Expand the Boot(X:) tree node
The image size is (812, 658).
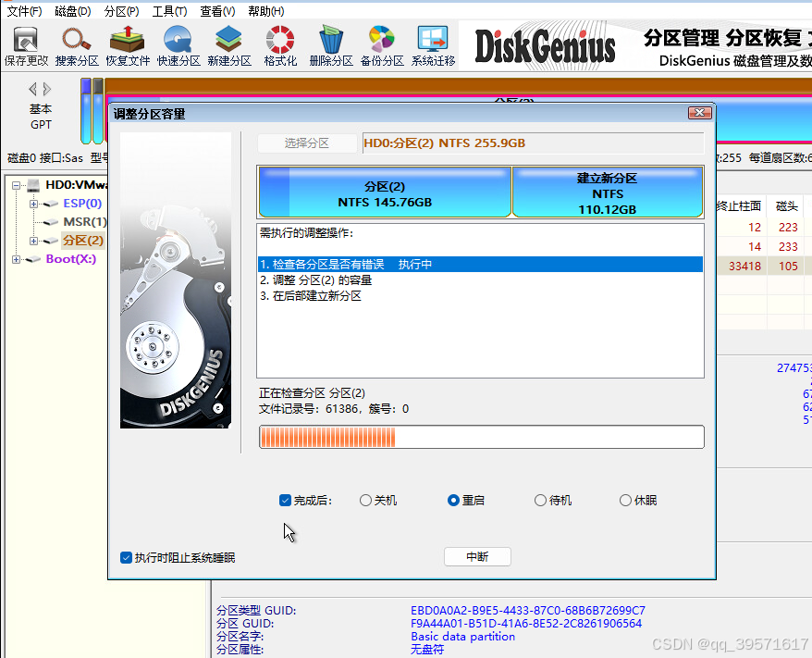click(x=16, y=259)
